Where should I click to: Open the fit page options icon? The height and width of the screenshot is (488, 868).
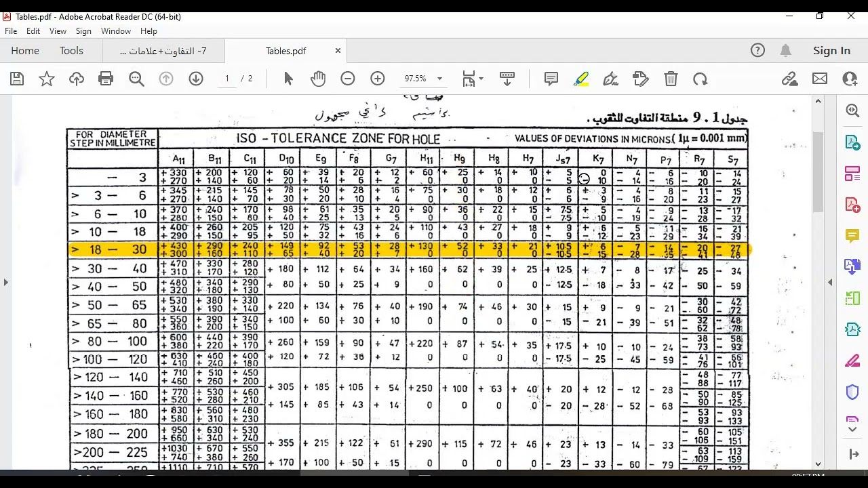[x=472, y=79]
